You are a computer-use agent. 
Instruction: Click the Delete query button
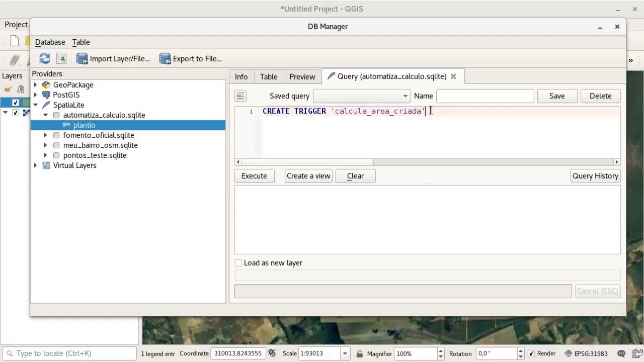[x=600, y=96]
